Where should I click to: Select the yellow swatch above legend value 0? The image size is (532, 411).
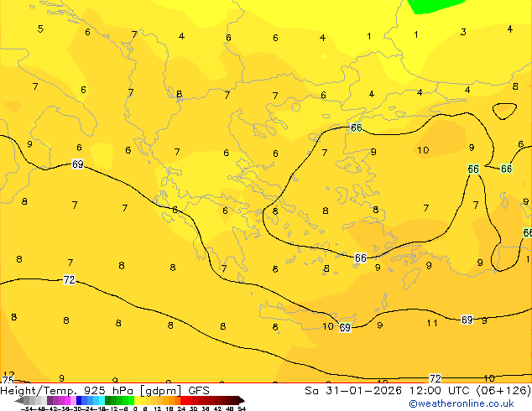[137, 400]
